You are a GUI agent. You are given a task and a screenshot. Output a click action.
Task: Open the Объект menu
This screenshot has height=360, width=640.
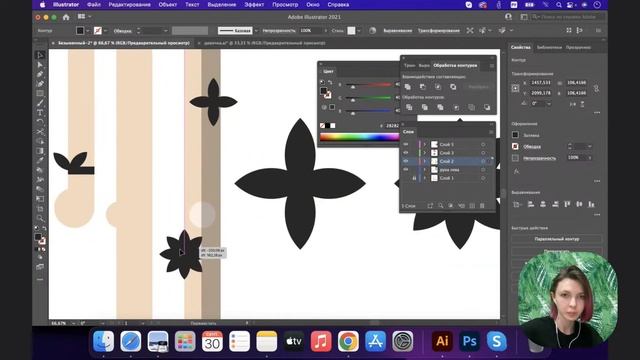click(167, 5)
